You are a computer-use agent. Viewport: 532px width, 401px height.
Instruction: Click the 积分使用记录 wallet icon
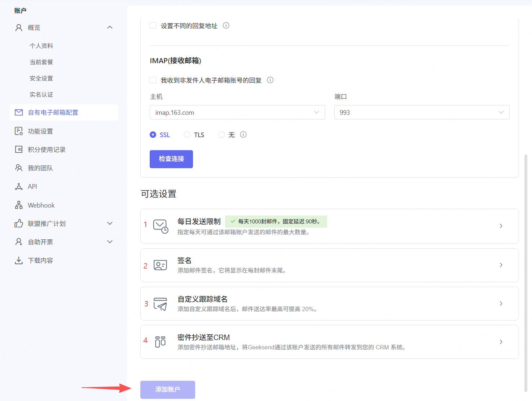[19, 149]
